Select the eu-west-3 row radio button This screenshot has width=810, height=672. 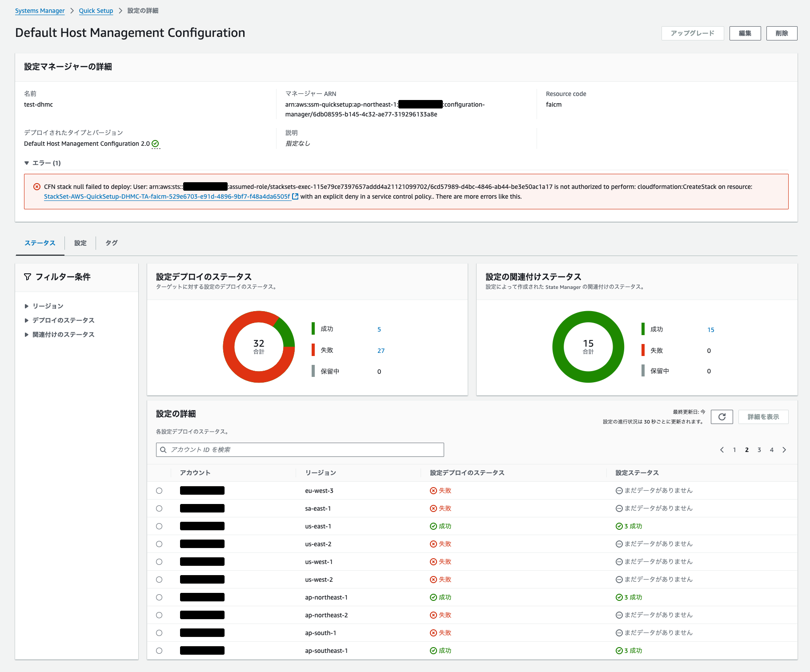pos(159,491)
